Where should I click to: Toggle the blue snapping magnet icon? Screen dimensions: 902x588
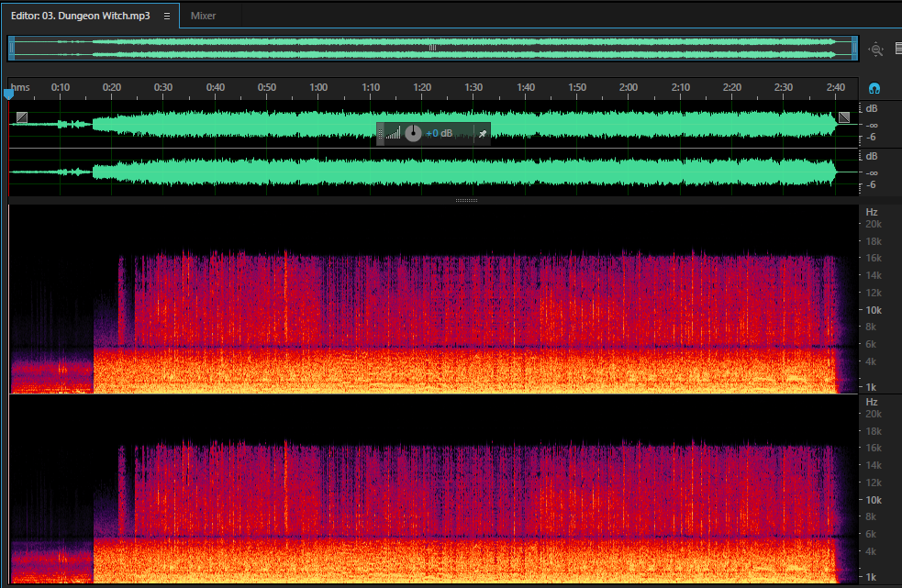point(874,89)
